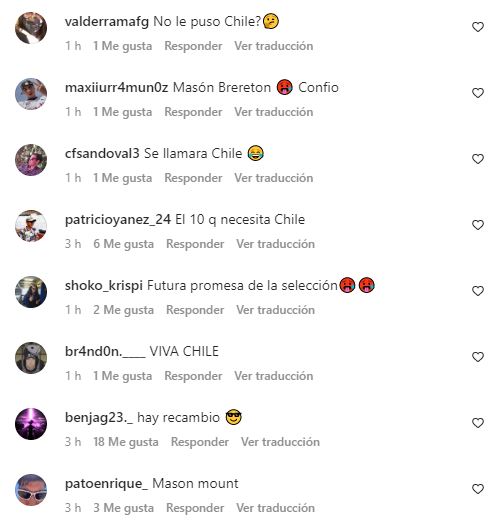Translate the Mason mount comment
Screen dimensions: 497x526
(x=276, y=508)
